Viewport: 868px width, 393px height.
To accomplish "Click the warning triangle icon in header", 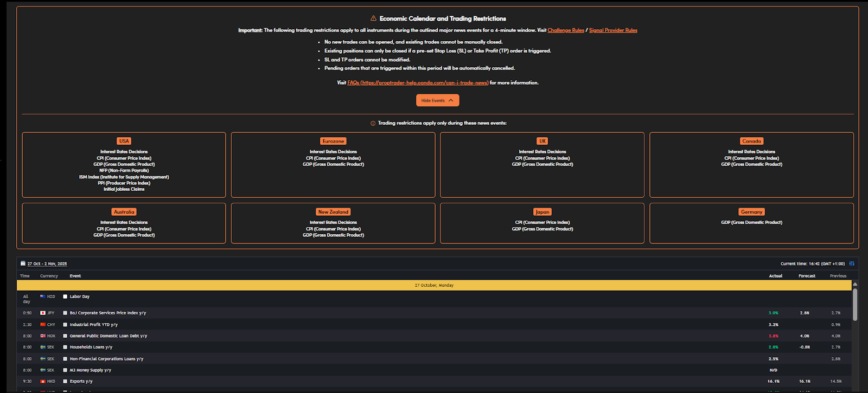I will tap(373, 18).
